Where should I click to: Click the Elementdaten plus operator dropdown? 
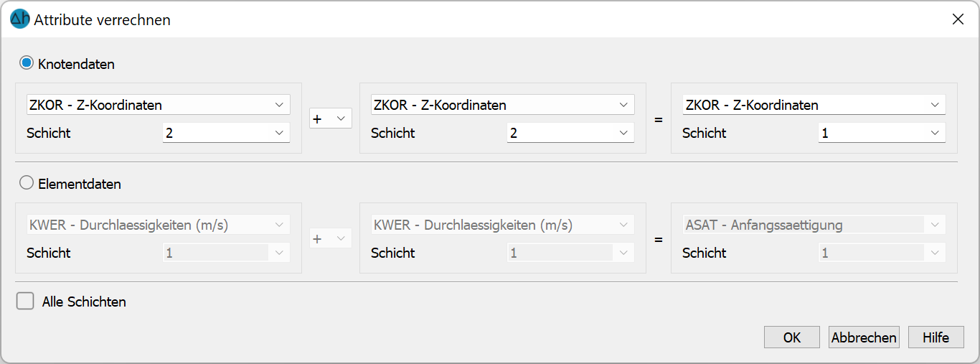point(330,238)
